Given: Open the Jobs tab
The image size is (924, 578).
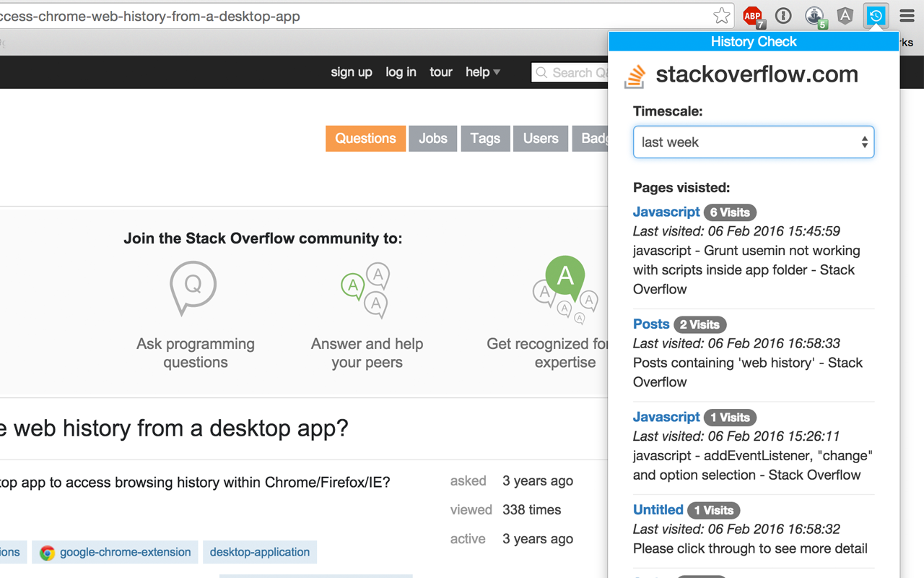Looking at the screenshot, I should point(433,139).
